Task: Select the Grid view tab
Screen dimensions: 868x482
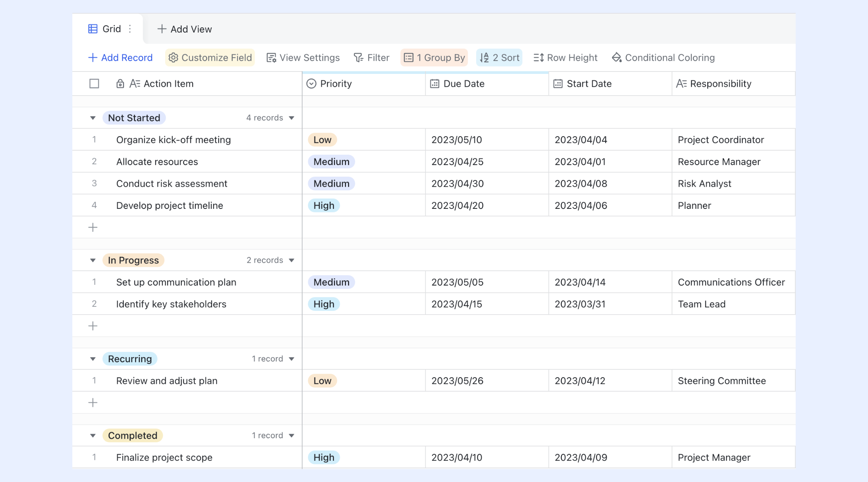Action: [107, 29]
